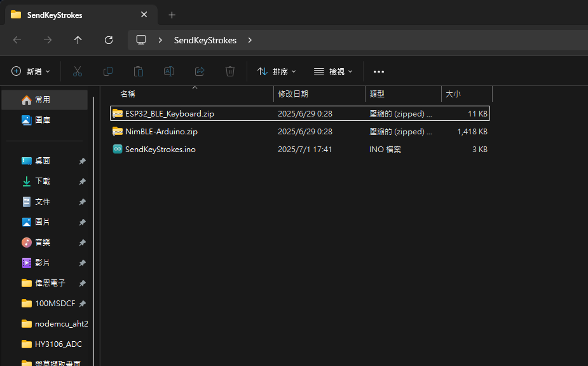Click the sidebar vertical scrollbar
The width and height of the screenshot is (588, 366).
pos(93,231)
